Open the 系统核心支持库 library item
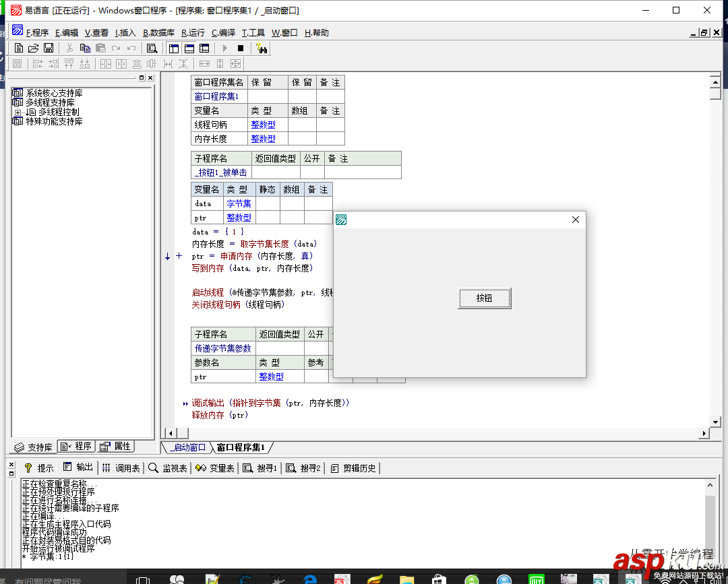The width and height of the screenshot is (728, 584). tap(54, 93)
